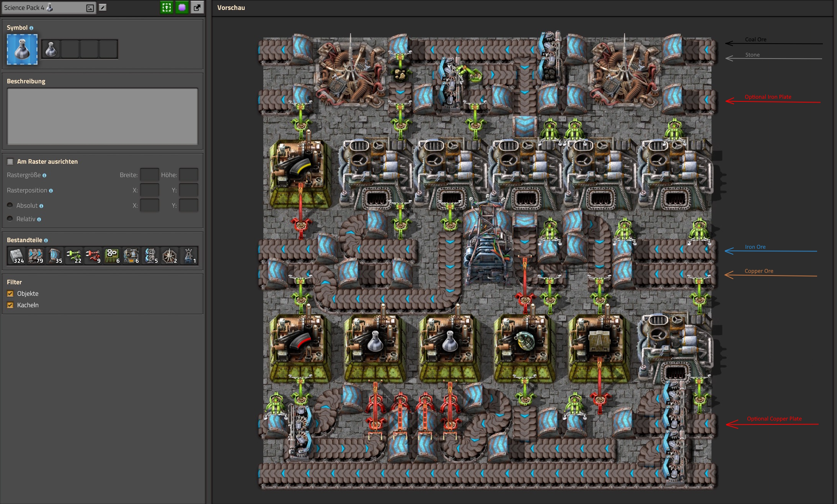Click the Breite grid width field

pyautogui.click(x=149, y=175)
